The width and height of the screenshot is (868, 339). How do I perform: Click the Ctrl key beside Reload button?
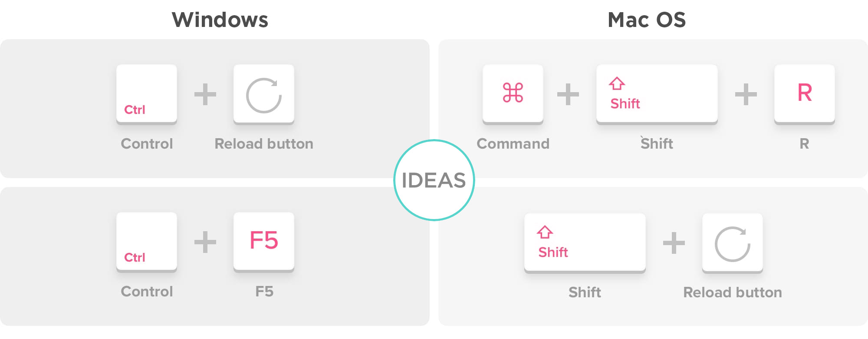[147, 94]
